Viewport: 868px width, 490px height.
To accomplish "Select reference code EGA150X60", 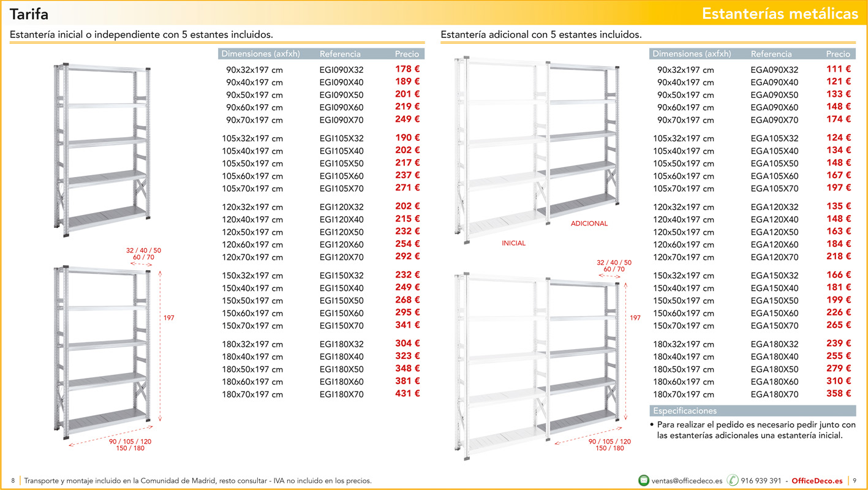I will [774, 314].
